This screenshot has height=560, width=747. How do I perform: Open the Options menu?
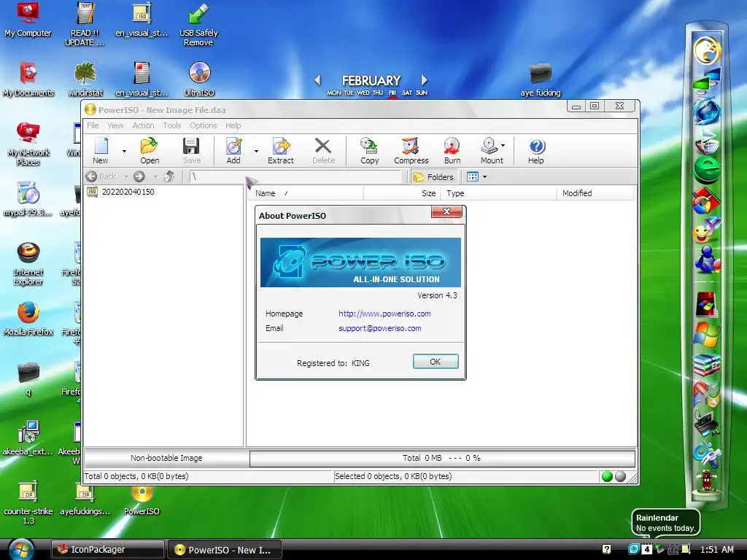coord(203,125)
